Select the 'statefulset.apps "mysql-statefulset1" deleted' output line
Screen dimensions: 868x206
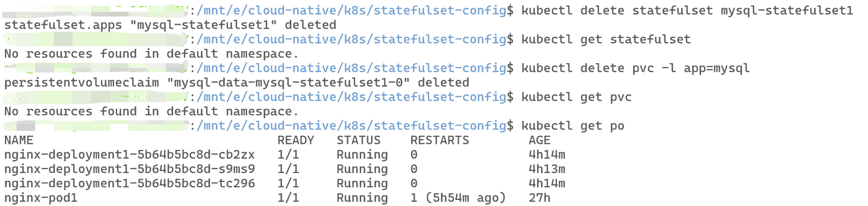(170, 25)
